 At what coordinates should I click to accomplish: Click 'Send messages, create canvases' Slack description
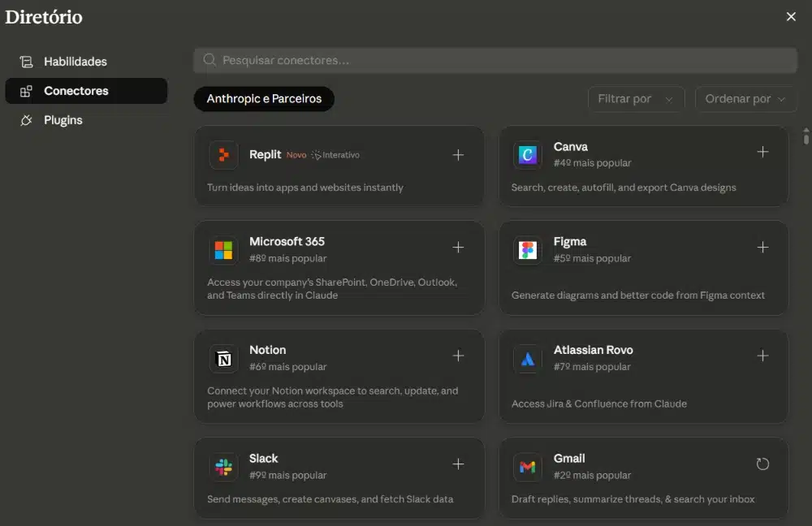(330, 499)
